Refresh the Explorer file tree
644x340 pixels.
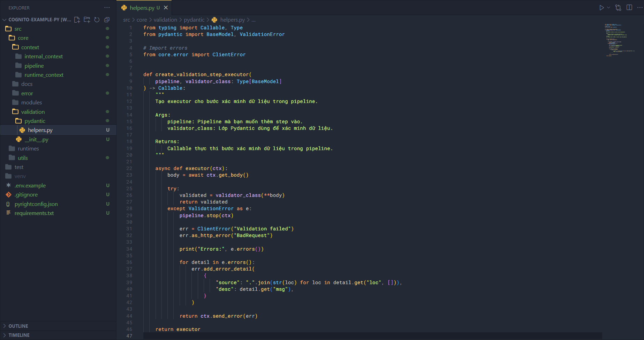97,20
